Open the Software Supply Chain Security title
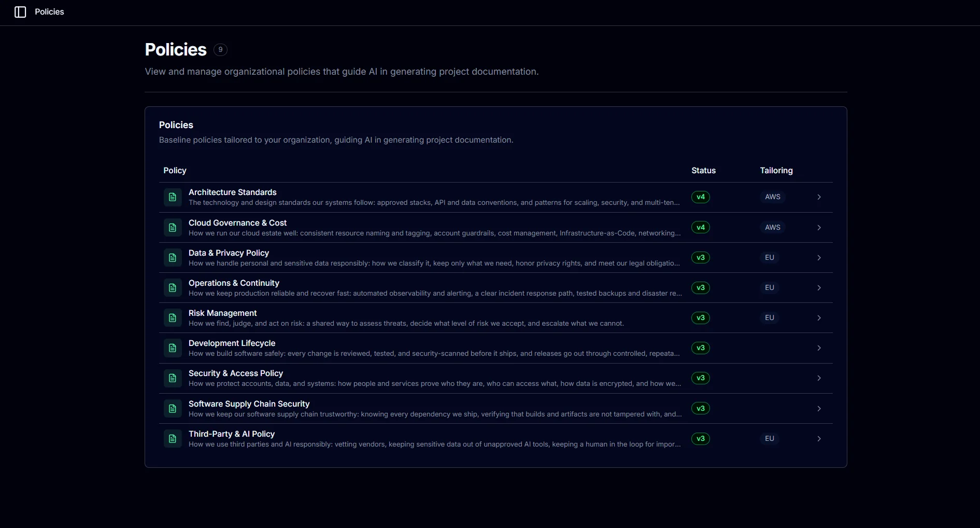The width and height of the screenshot is (980, 528). point(249,404)
